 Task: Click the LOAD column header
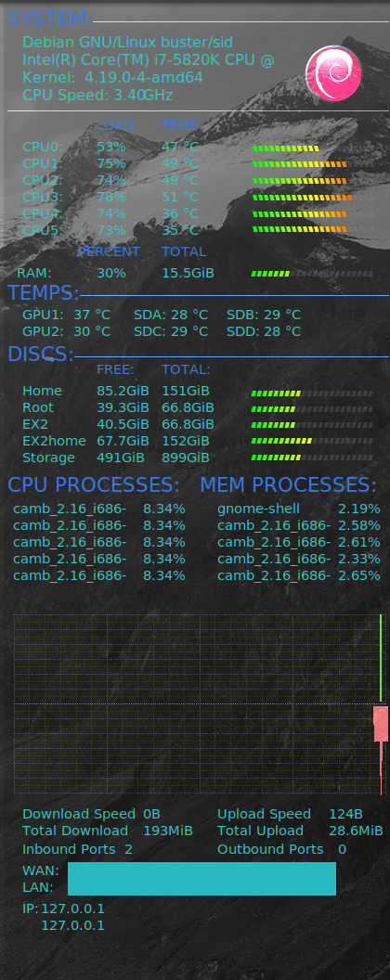[115, 125]
